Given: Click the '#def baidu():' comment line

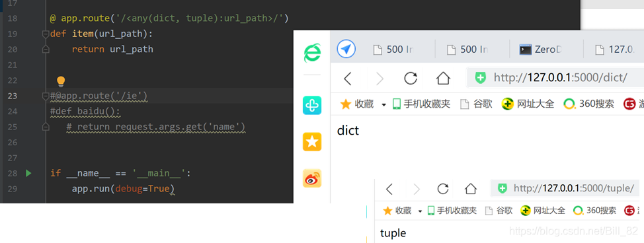Looking at the screenshot, I should coord(85,112).
